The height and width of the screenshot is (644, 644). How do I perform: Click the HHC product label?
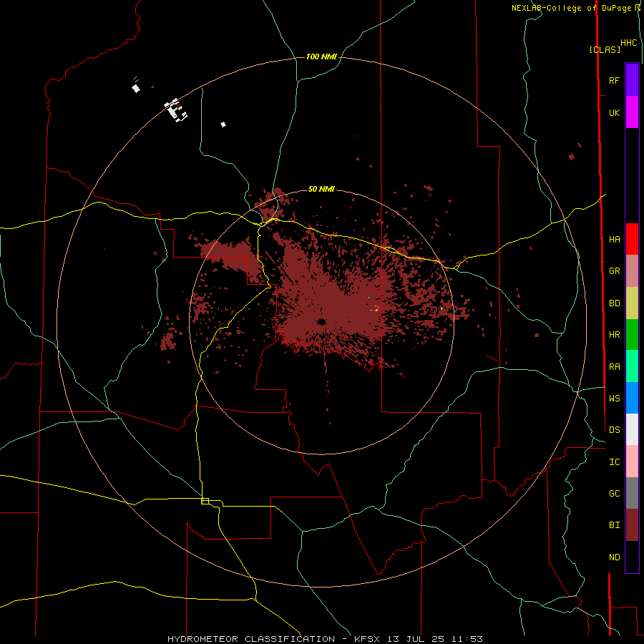pos(628,43)
